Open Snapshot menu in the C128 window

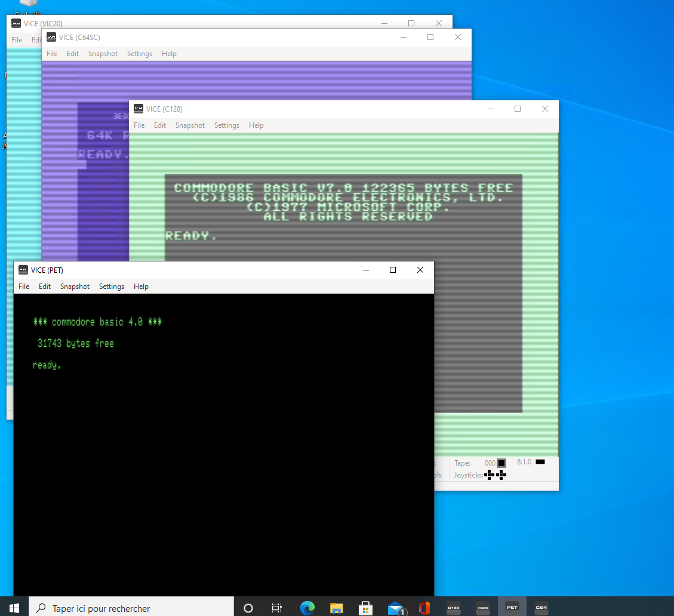190,125
